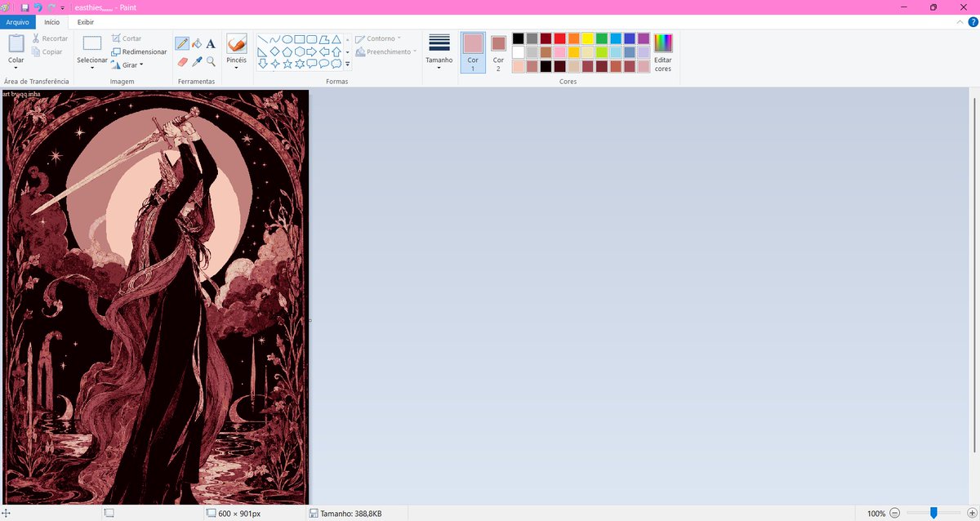The width and height of the screenshot is (980, 521).
Task: Click the Copiar copy button
Action: (x=47, y=51)
